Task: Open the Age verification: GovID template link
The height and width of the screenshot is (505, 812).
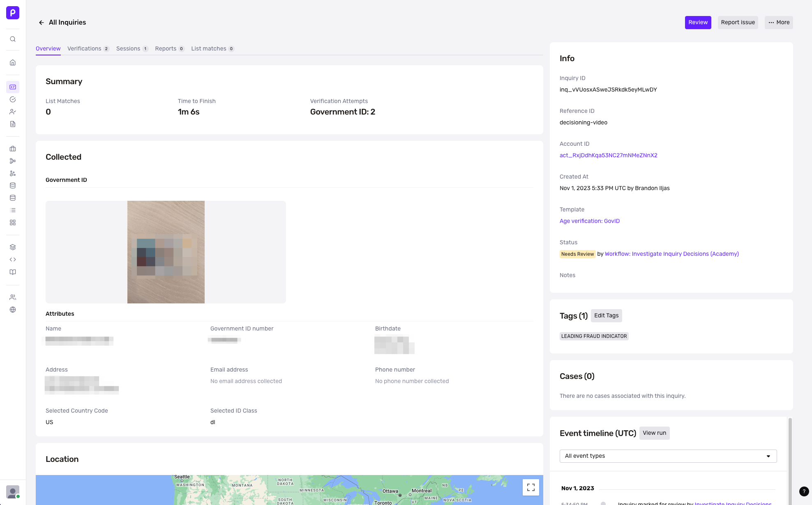Action: point(589,221)
